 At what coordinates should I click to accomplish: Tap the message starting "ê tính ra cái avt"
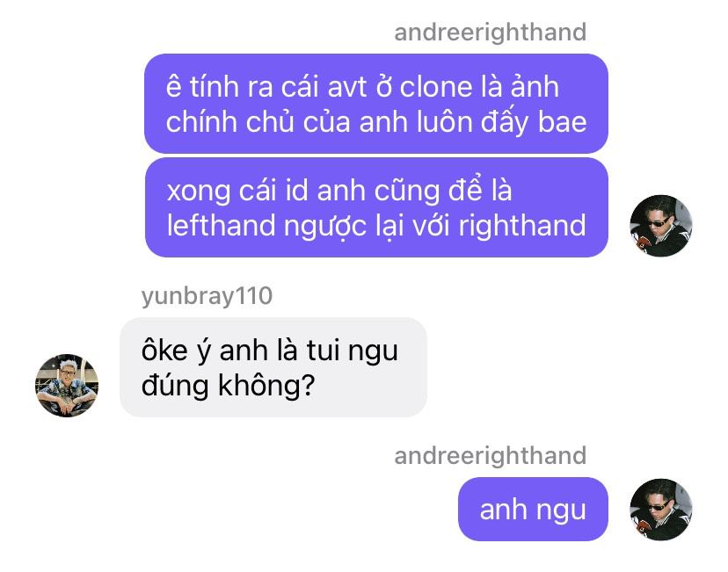(x=376, y=104)
